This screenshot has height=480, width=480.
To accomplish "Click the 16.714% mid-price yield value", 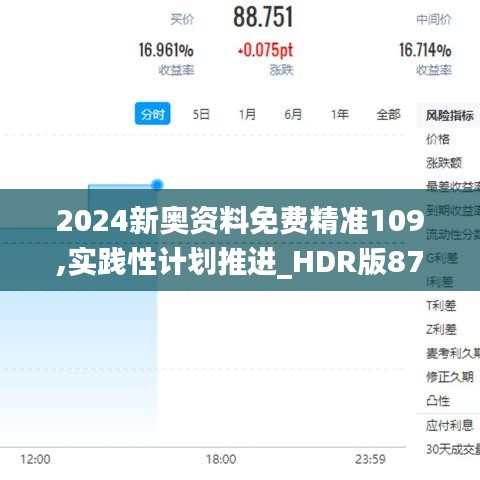I will click(x=425, y=50).
